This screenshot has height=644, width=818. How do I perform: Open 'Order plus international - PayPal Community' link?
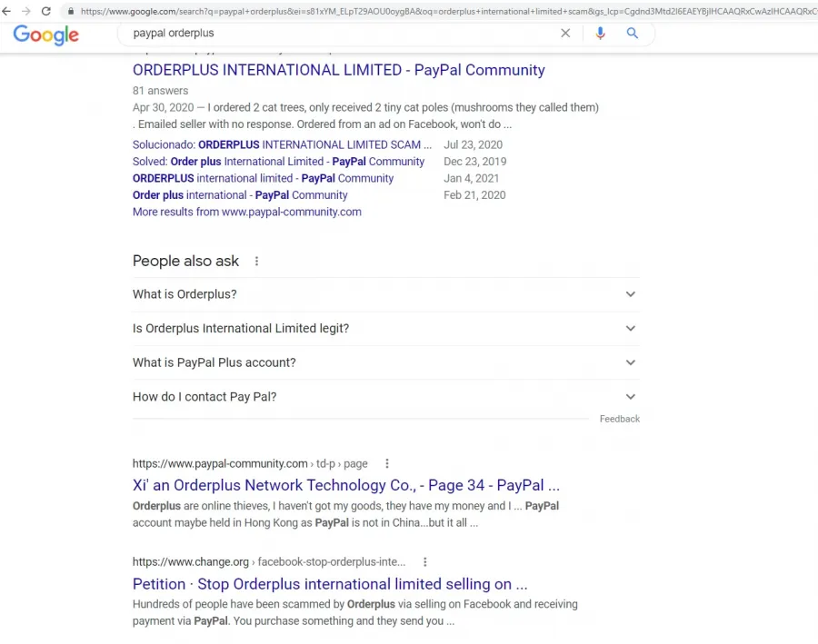coord(240,195)
